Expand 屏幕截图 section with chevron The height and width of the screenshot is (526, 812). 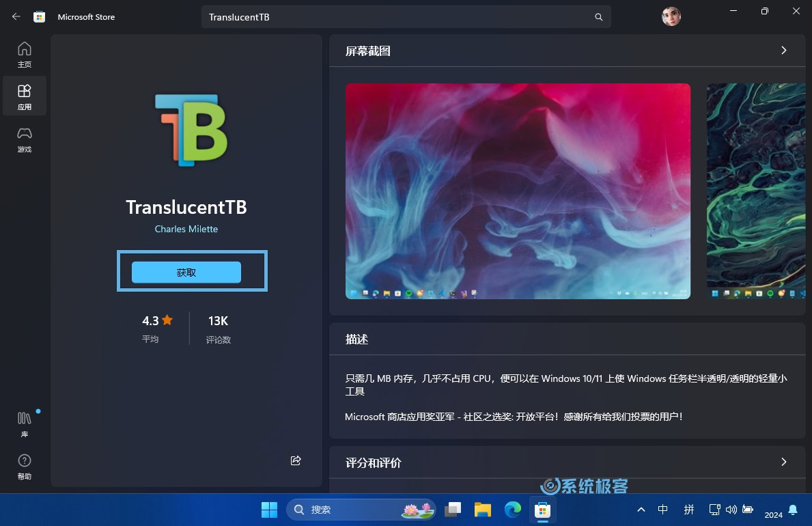click(x=783, y=51)
